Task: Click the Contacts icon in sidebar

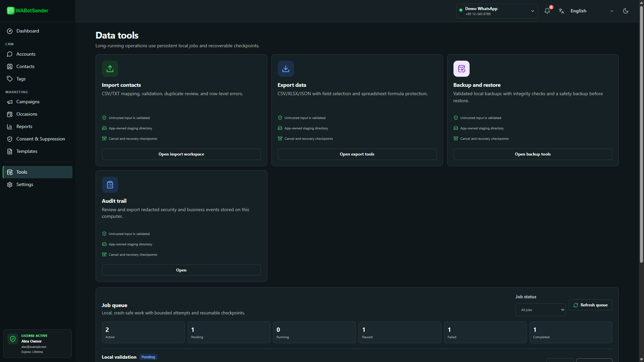Action: point(10,67)
